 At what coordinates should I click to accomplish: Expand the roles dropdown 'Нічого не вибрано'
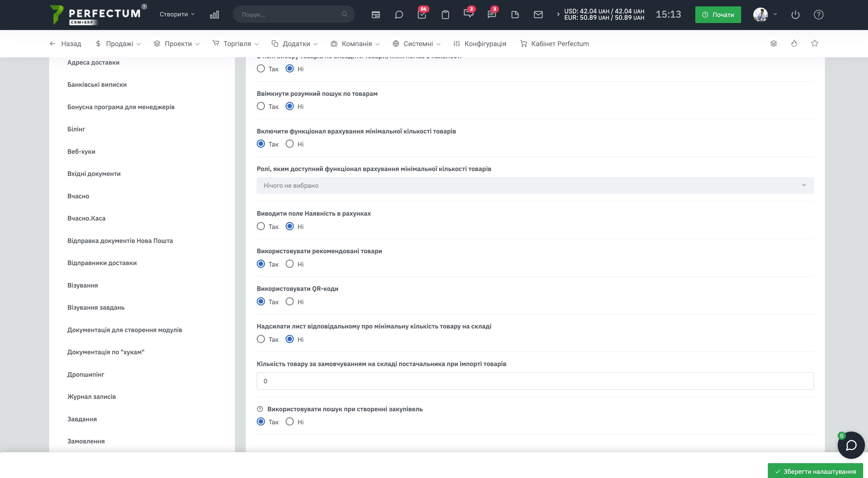535,186
